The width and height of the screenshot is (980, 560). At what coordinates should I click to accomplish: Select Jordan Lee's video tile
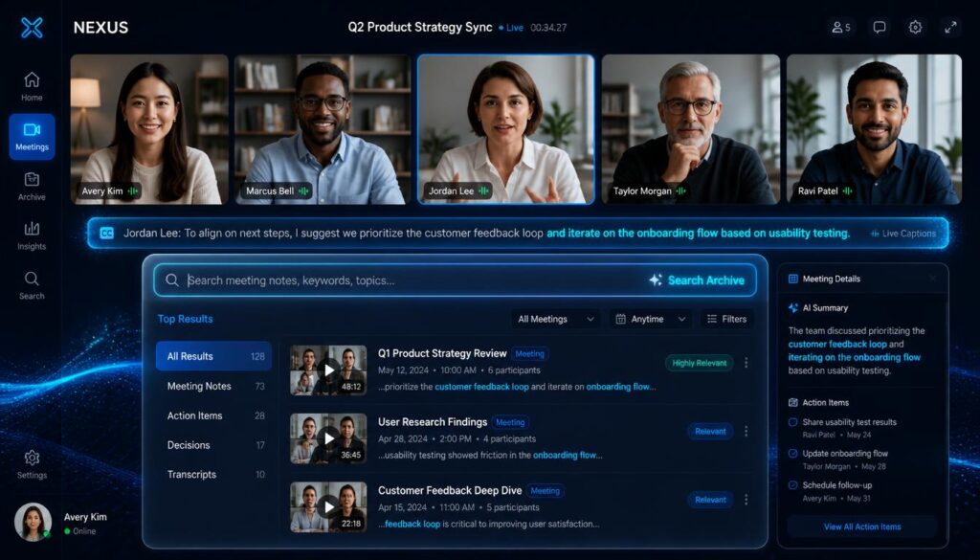506,129
